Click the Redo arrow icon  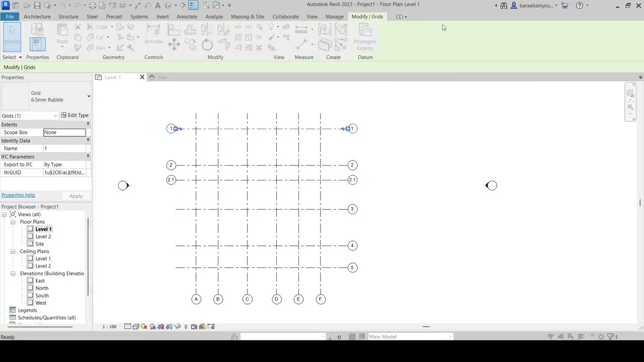(x=78, y=5)
